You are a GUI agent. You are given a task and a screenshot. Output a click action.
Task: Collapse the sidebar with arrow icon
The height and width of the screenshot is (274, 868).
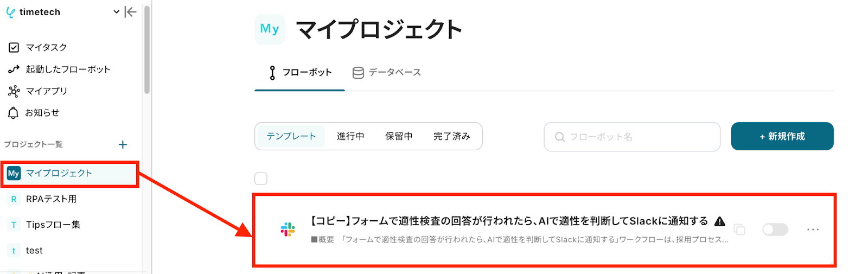(x=130, y=12)
